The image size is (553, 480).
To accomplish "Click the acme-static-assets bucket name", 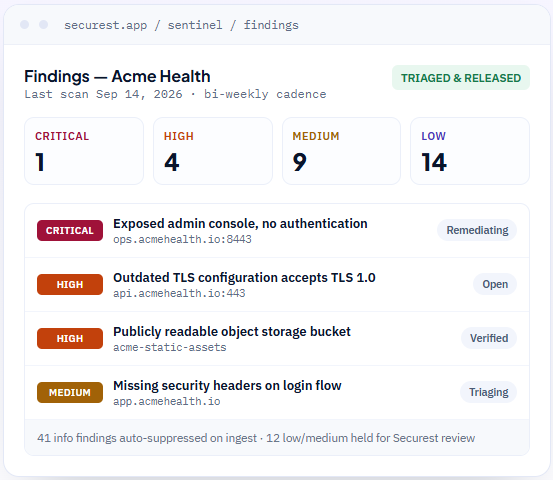I will coord(170,347).
